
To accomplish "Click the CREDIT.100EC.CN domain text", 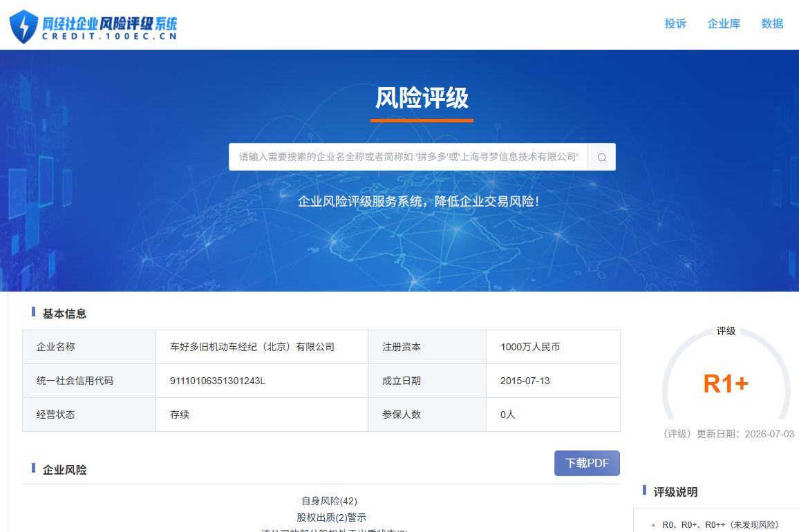I will (110, 36).
